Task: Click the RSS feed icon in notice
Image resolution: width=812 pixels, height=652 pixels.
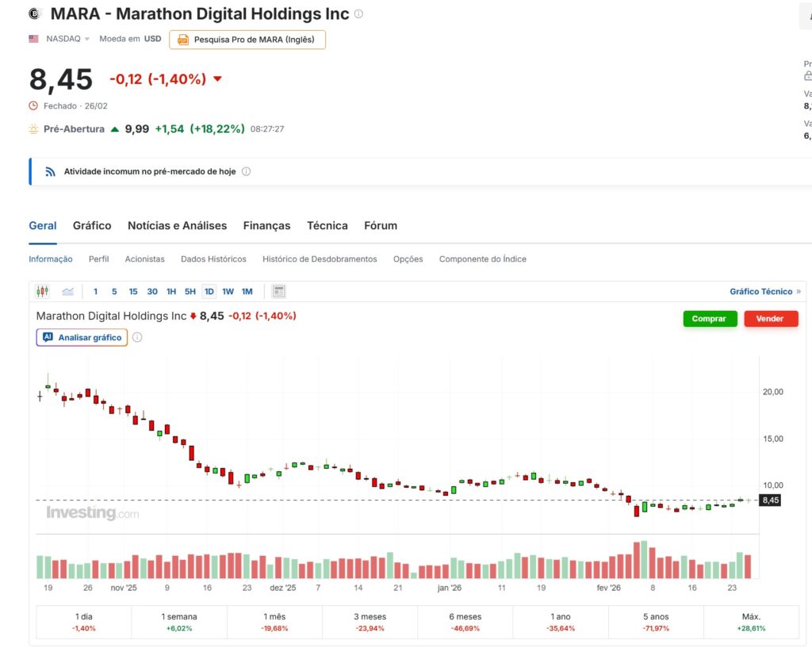Action: 50,171
